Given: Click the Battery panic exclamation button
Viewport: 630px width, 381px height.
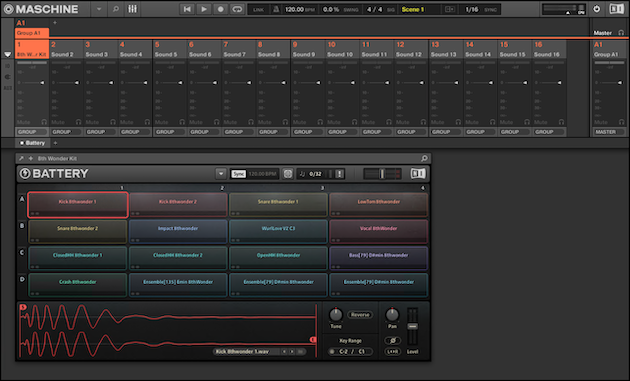Looking at the screenshot, I should (x=340, y=174).
